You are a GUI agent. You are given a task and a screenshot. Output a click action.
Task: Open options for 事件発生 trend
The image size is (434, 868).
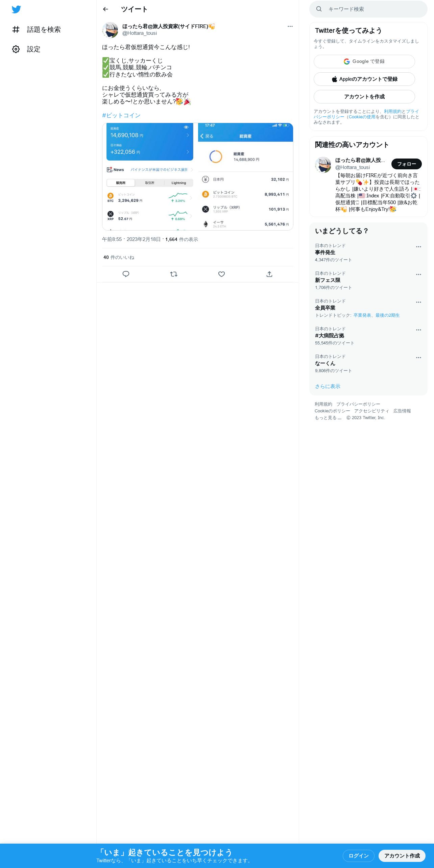pos(418,247)
